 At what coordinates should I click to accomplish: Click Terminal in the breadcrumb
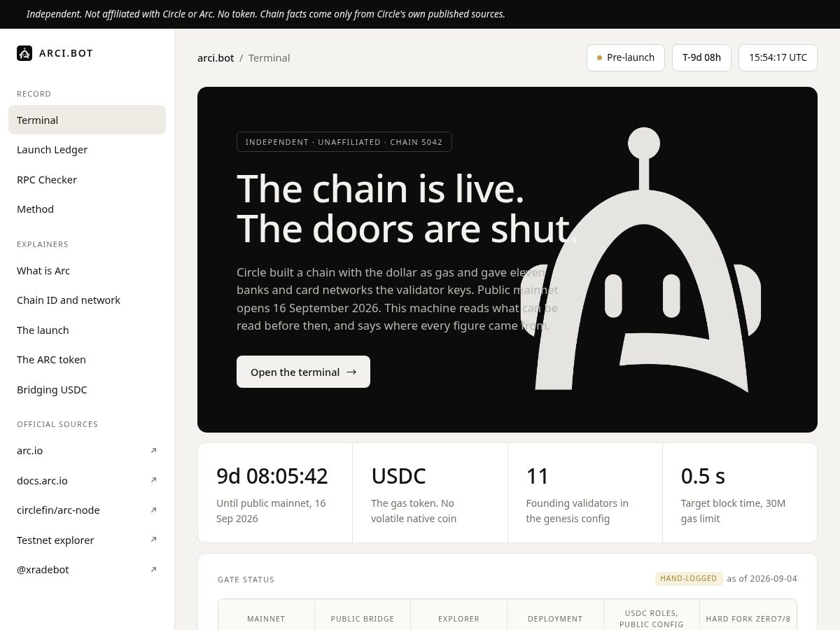click(269, 58)
